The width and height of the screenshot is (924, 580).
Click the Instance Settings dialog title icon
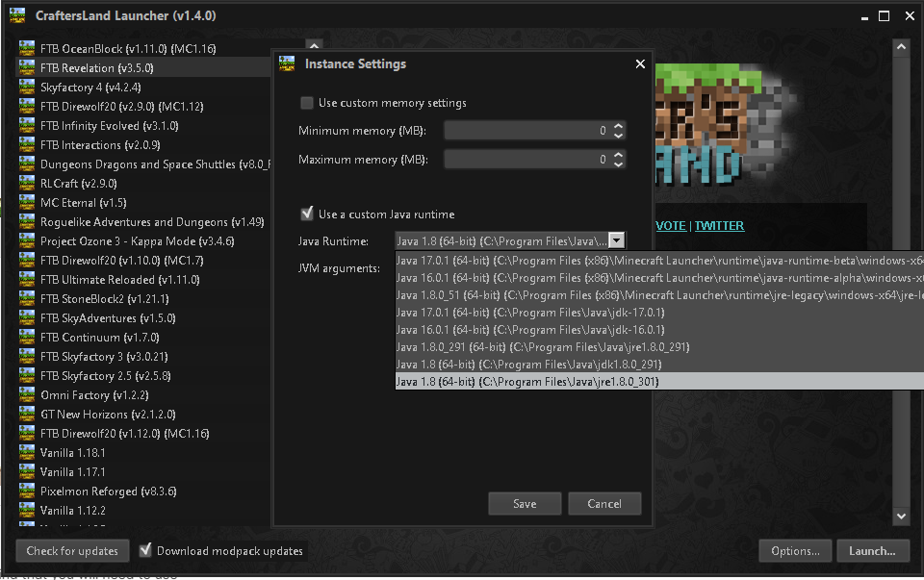click(286, 64)
